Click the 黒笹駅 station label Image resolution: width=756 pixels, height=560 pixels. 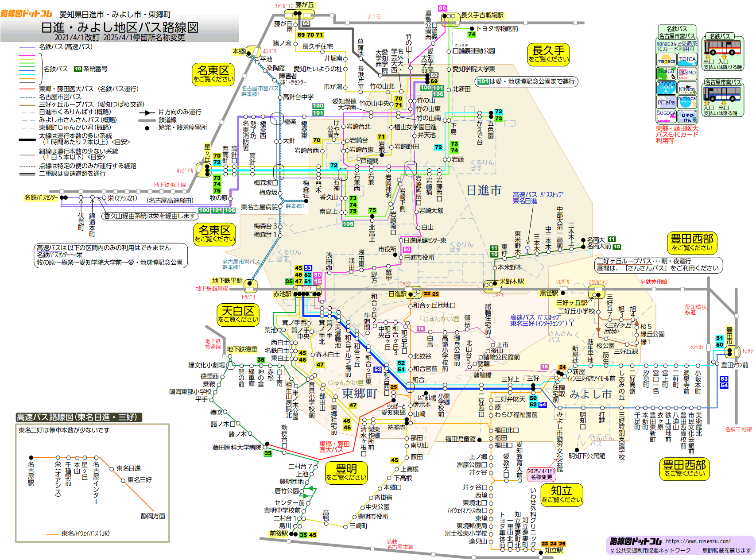tap(549, 293)
